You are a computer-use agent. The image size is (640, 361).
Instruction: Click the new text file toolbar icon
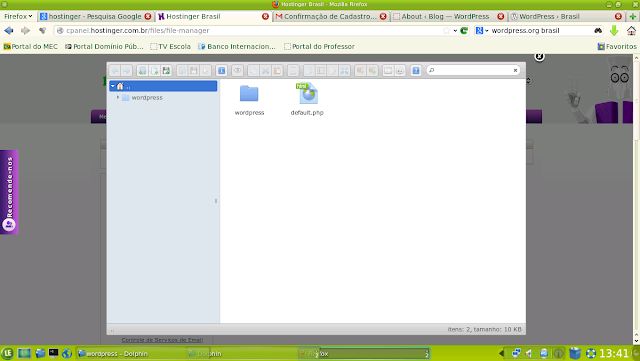coord(154,71)
